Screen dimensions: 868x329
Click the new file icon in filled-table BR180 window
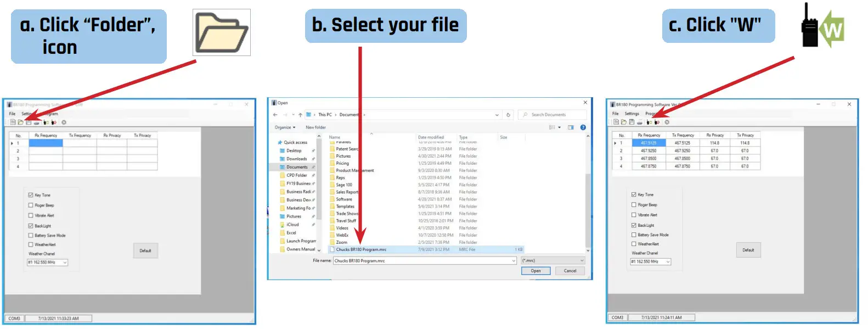(x=616, y=122)
